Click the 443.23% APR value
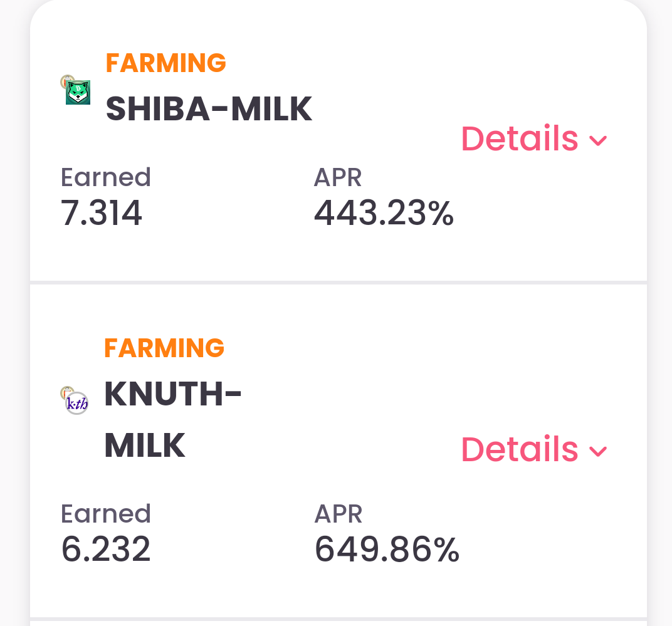 click(x=384, y=212)
